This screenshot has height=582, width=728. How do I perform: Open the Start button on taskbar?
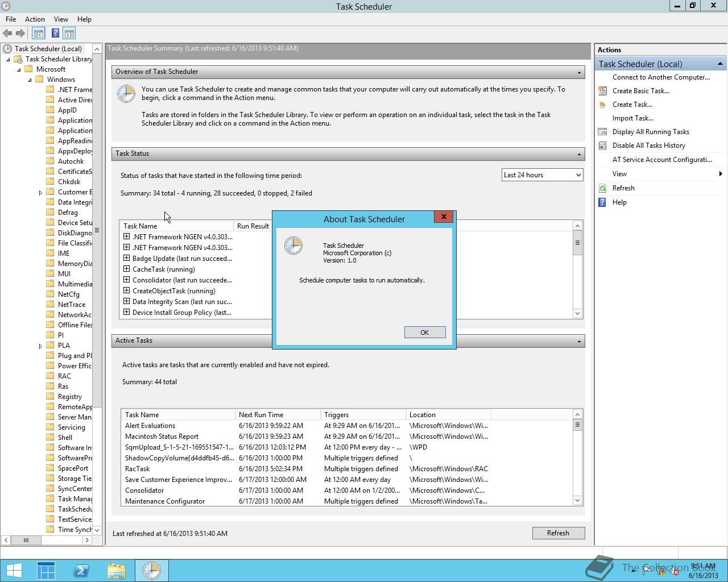click(14, 571)
